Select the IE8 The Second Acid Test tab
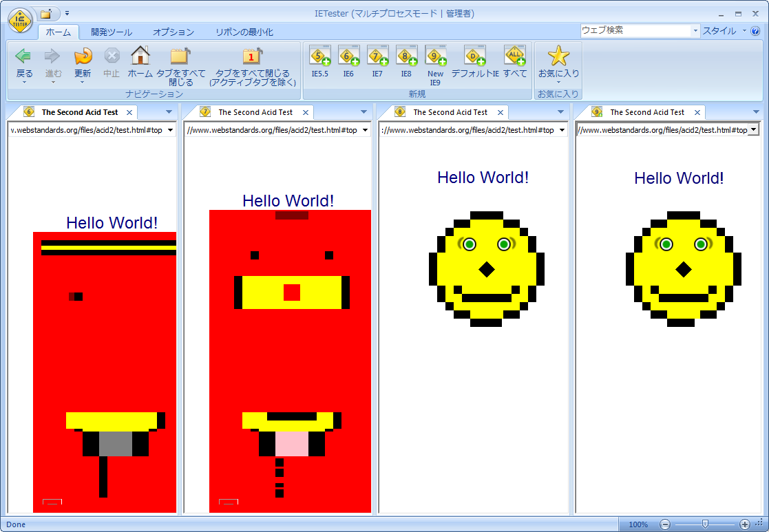The height and width of the screenshot is (532, 769). 450,112
